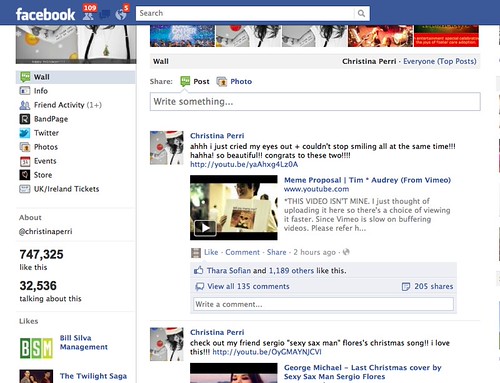The width and height of the screenshot is (500, 383).
Task: Click the thumbs up icon beside Thara Sofian
Action: (x=199, y=270)
